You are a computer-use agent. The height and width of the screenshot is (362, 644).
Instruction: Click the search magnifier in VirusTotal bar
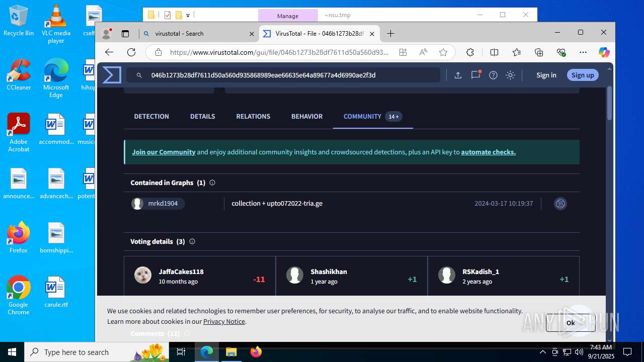pyautogui.click(x=139, y=75)
